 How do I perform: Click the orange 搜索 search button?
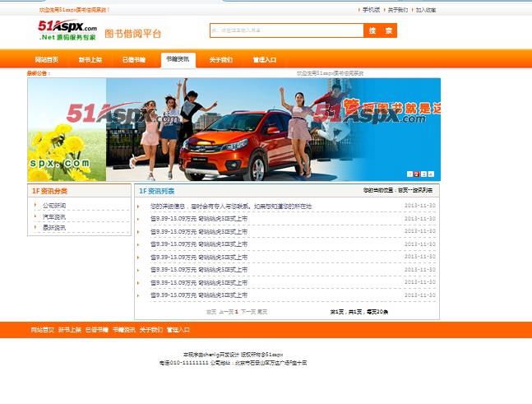(380, 30)
